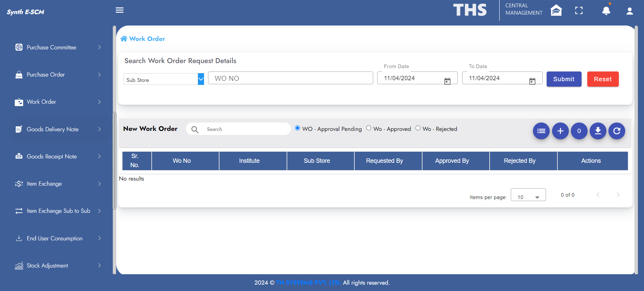The image size is (644, 291).
Task: Expand the Goods Receipt Note menu
Action: tap(58, 156)
